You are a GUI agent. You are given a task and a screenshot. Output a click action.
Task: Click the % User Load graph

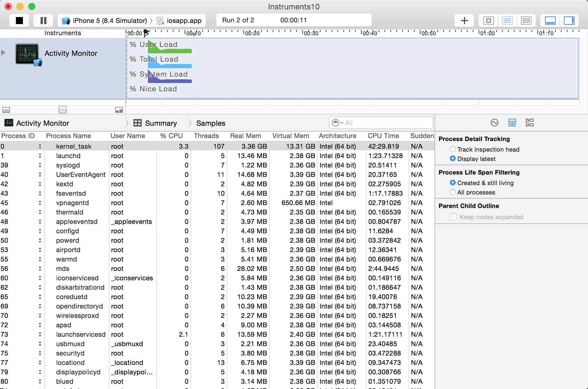tap(170, 47)
